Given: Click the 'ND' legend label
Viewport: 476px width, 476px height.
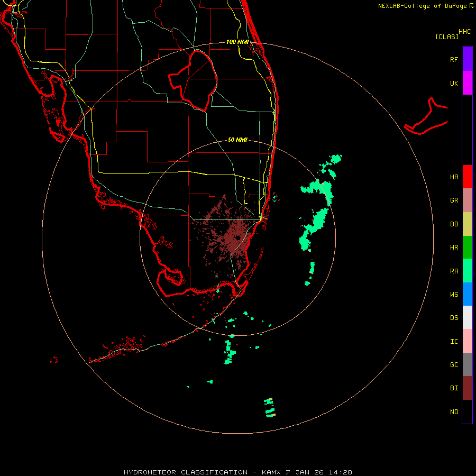Looking at the screenshot, I should (x=454, y=412).
